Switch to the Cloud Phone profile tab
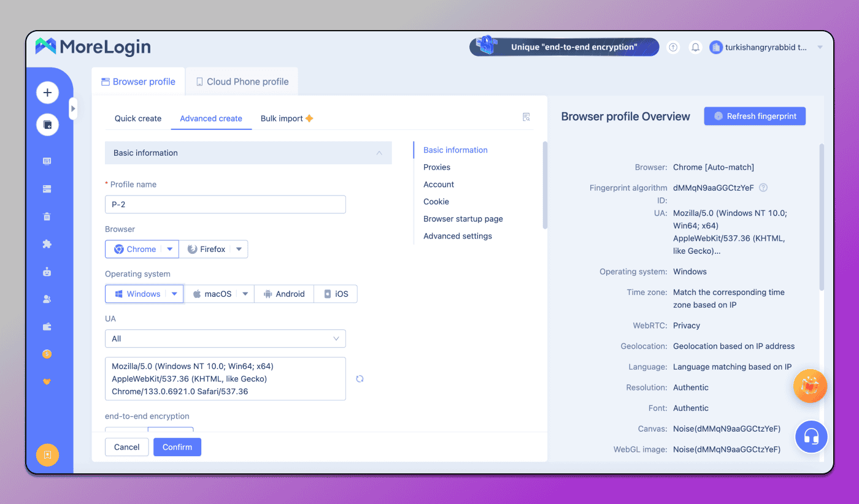859x504 pixels. point(242,82)
